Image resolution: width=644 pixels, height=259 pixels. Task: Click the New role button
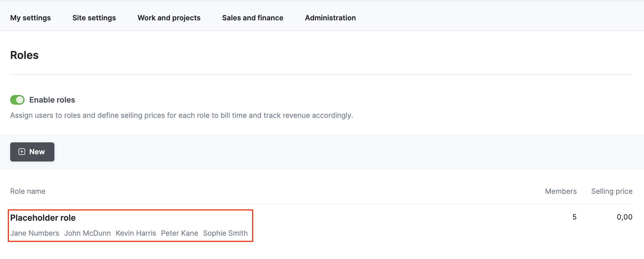(32, 152)
